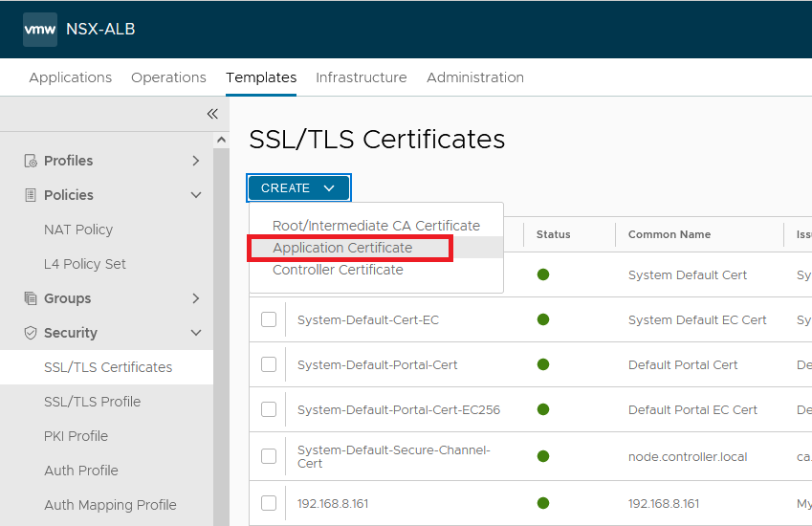Open PKI Profile in sidebar
812x526 pixels.
pyautogui.click(x=77, y=436)
